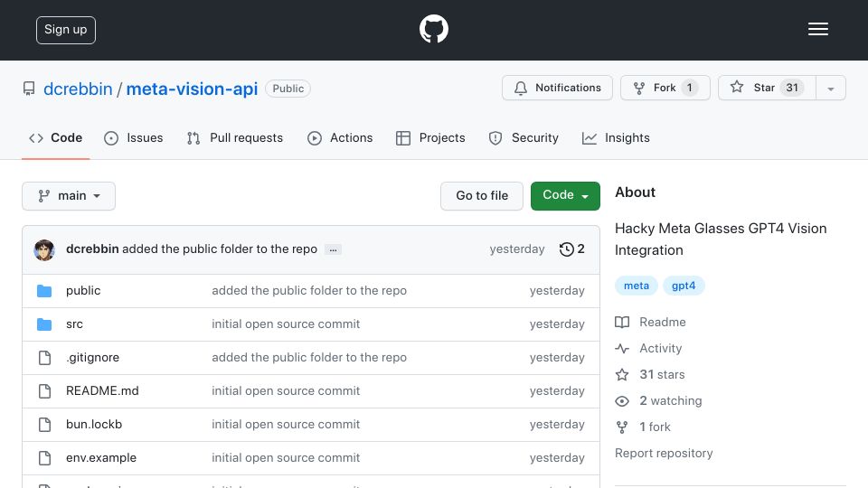Viewport: 868px width, 488px height.
Task: Open the main branch dropdown
Action: tap(69, 196)
